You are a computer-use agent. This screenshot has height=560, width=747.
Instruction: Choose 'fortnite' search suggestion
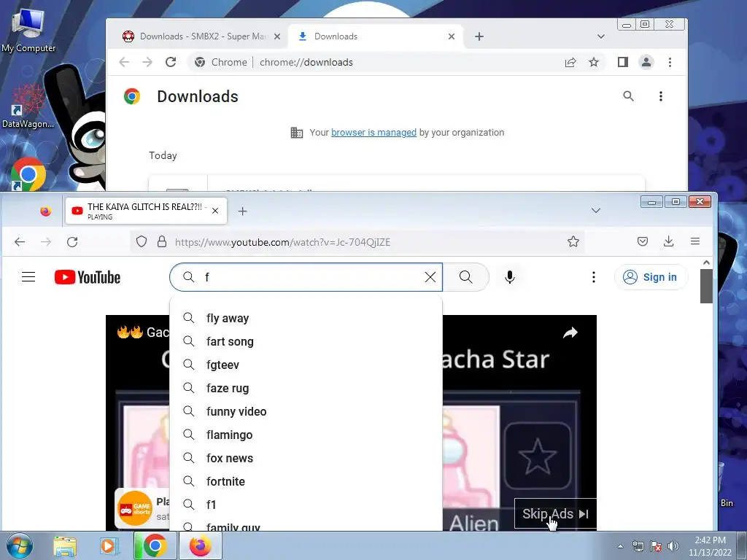tap(306, 481)
